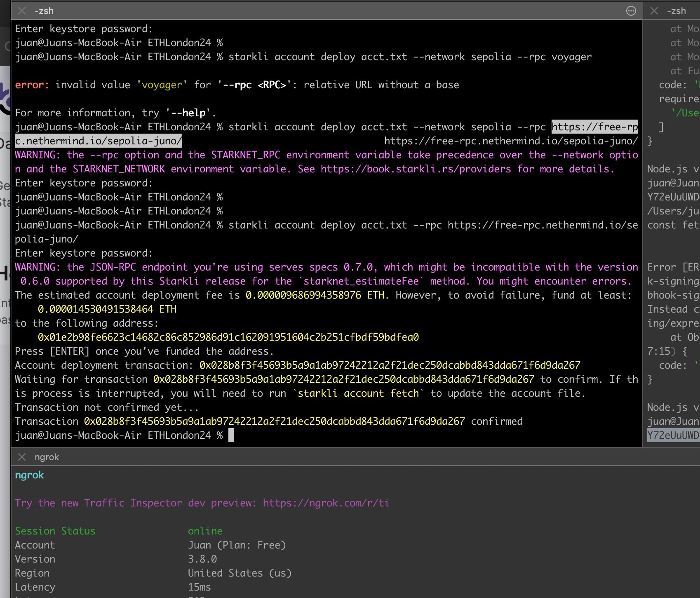This screenshot has width=700, height=598.
Task: Open the book.starkli.rs/providers link
Action: [x=416, y=169]
